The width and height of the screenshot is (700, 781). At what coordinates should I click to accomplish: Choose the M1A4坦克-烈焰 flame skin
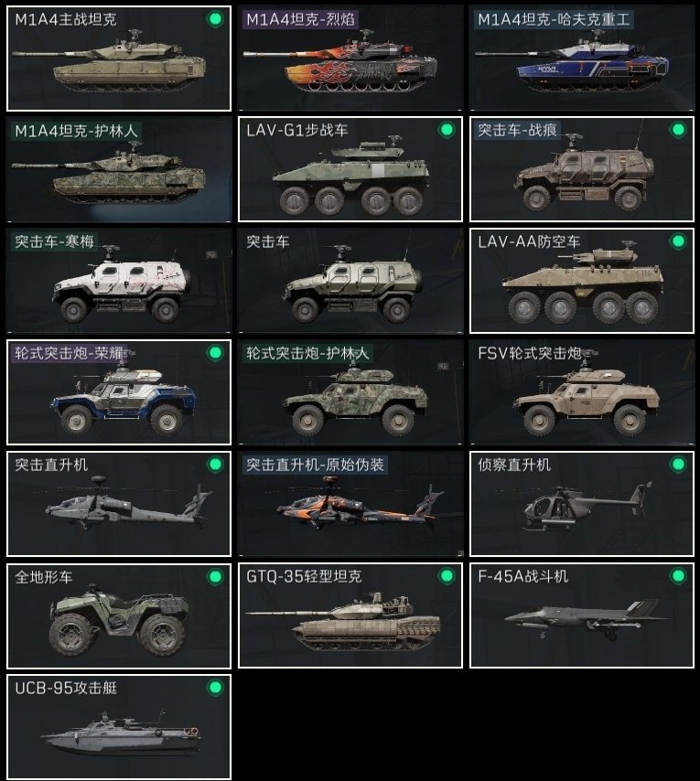coord(350,59)
